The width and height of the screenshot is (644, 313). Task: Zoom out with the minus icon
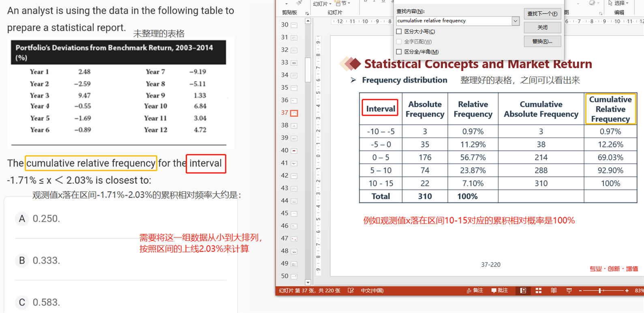pyautogui.click(x=580, y=291)
